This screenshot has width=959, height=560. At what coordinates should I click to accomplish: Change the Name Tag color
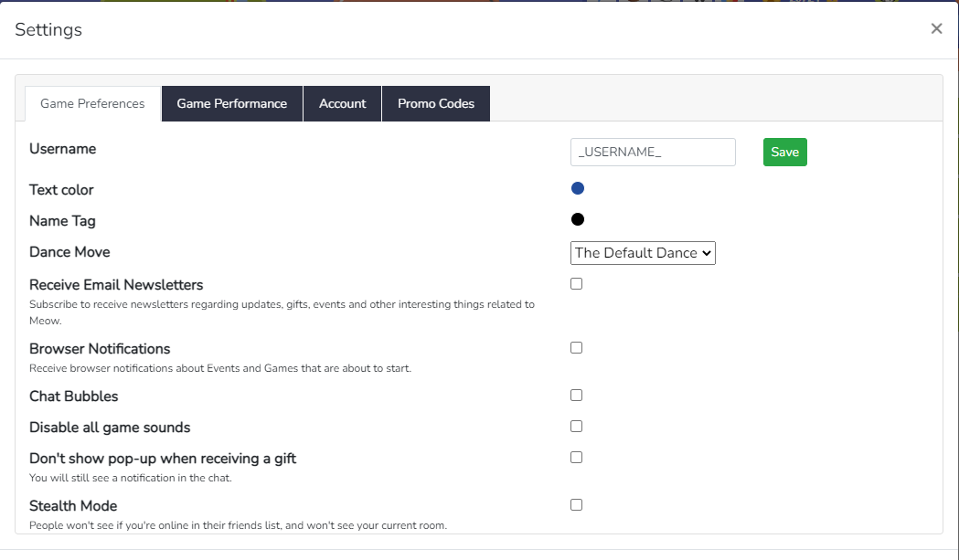(577, 218)
